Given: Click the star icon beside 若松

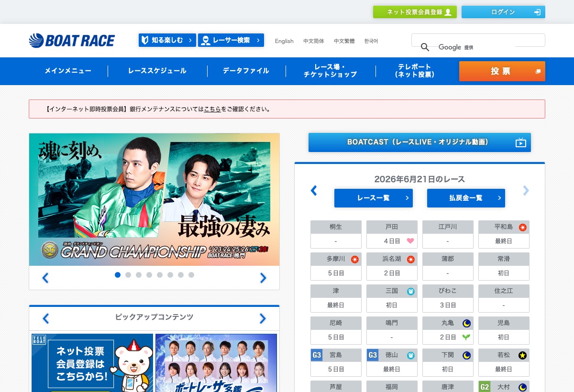Looking at the screenshot, I should pyautogui.click(x=523, y=355).
